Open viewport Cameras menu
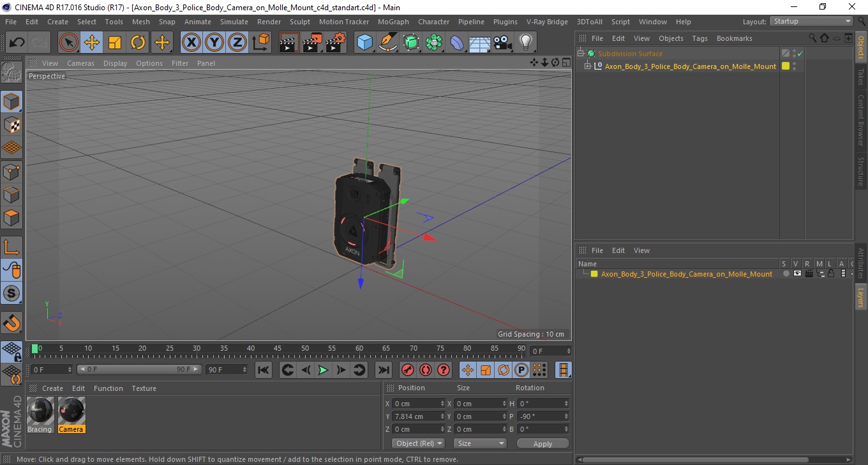Screen dimensions: 868x465 point(80,63)
